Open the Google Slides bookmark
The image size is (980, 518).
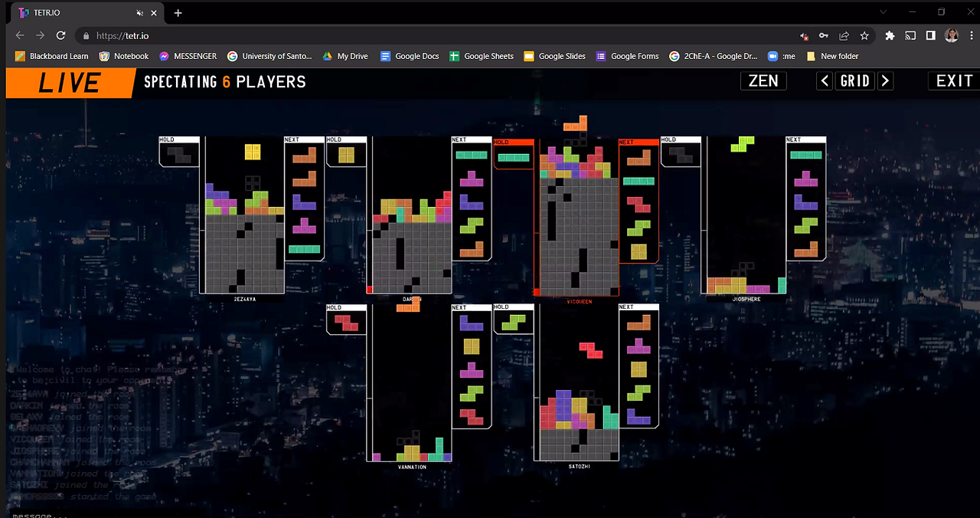(554, 56)
